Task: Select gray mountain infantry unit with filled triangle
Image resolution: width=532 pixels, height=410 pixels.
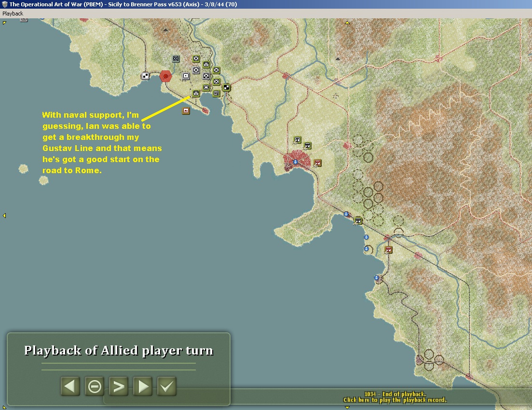Action: (x=206, y=76)
